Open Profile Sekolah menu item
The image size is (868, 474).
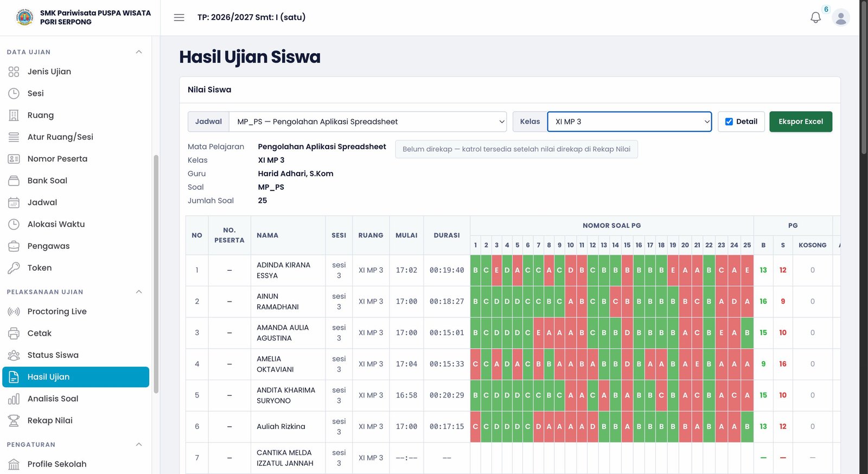click(75, 464)
